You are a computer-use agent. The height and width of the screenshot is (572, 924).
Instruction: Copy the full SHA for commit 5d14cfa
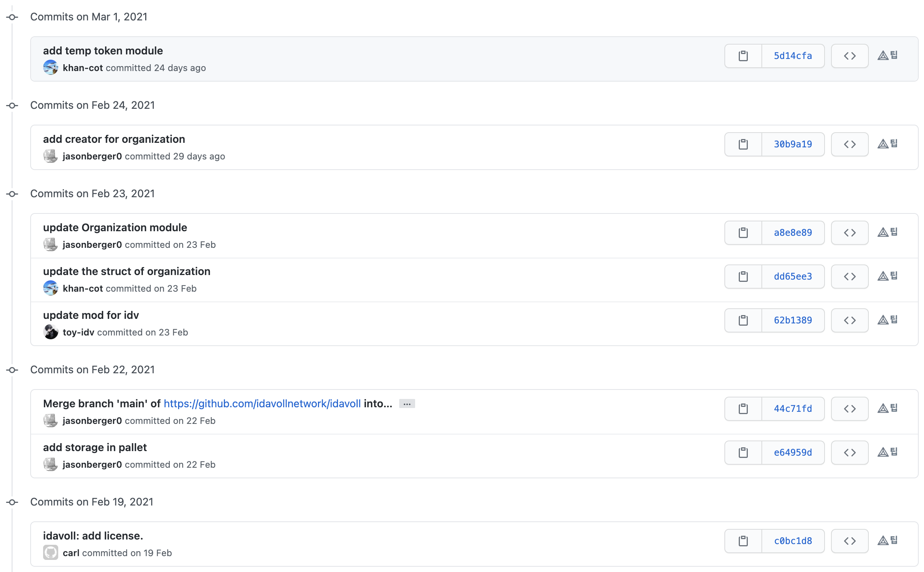click(x=743, y=56)
